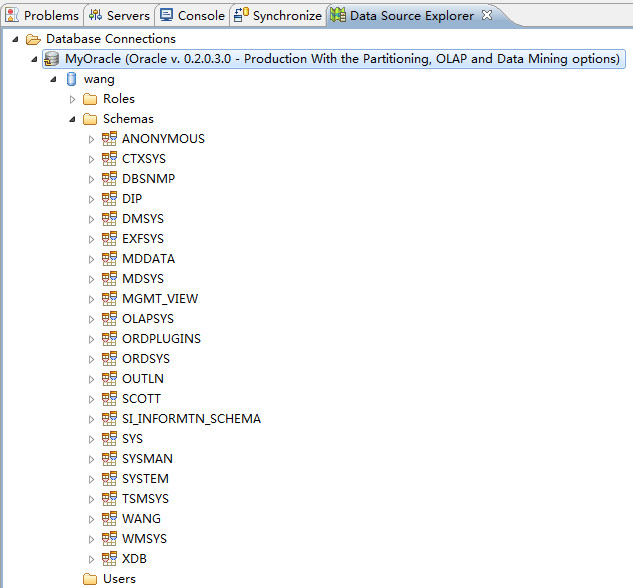This screenshot has height=588, width=633.
Task: Click the ANONYMOUS schema icon
Action: (109, 139)
